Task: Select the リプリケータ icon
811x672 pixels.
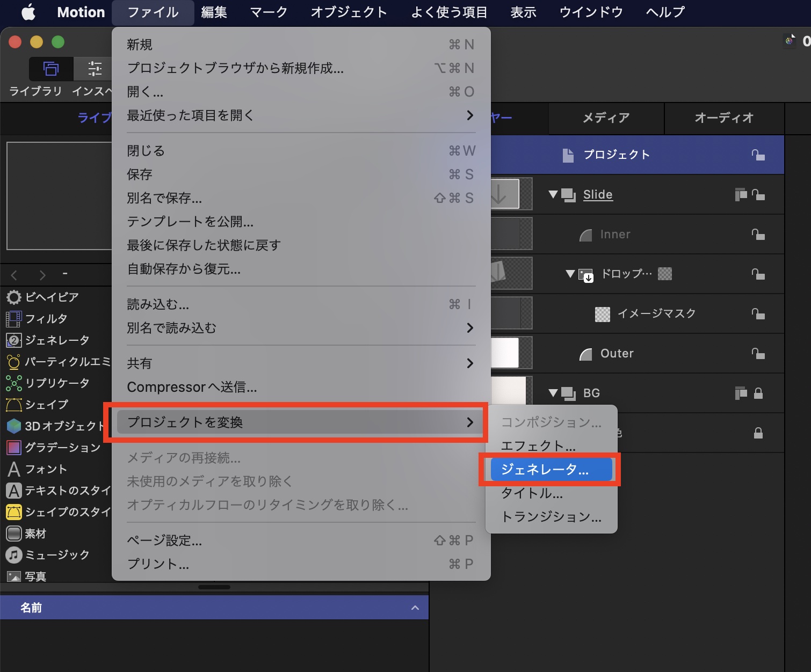Action: [14, 383]
